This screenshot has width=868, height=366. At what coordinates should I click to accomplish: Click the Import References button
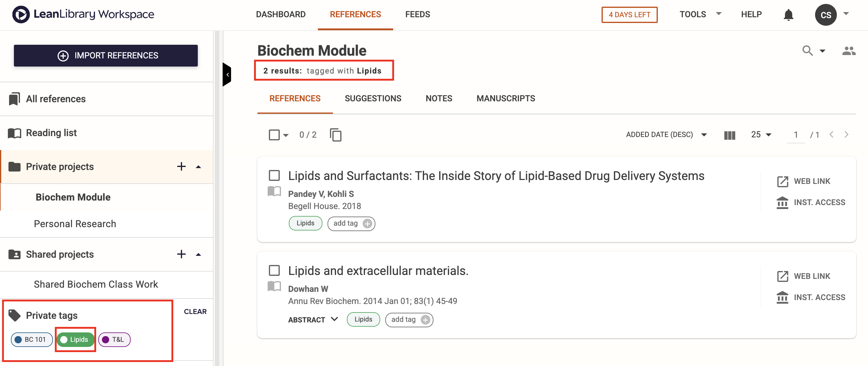[x=106, y=55]
